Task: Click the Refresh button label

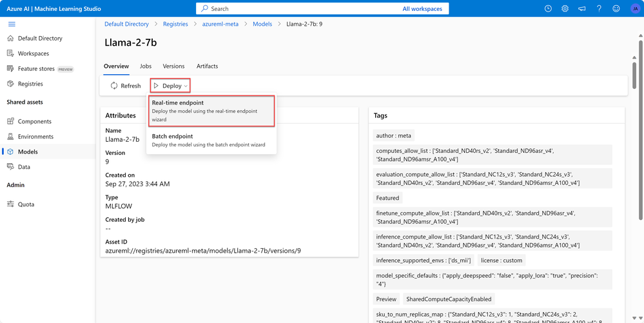Action: [x=131, y=86]
